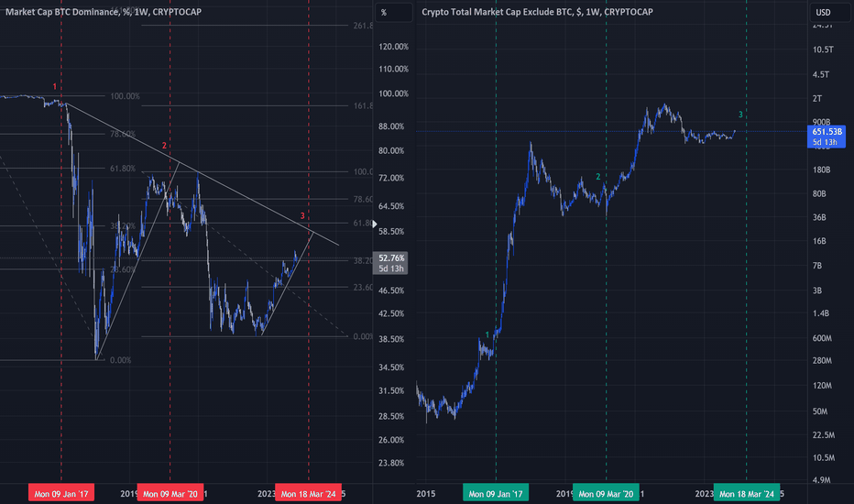The image size is (854, 504).
Task: Click the 4.5T value on USD scale
Action: tap(821, 74)
